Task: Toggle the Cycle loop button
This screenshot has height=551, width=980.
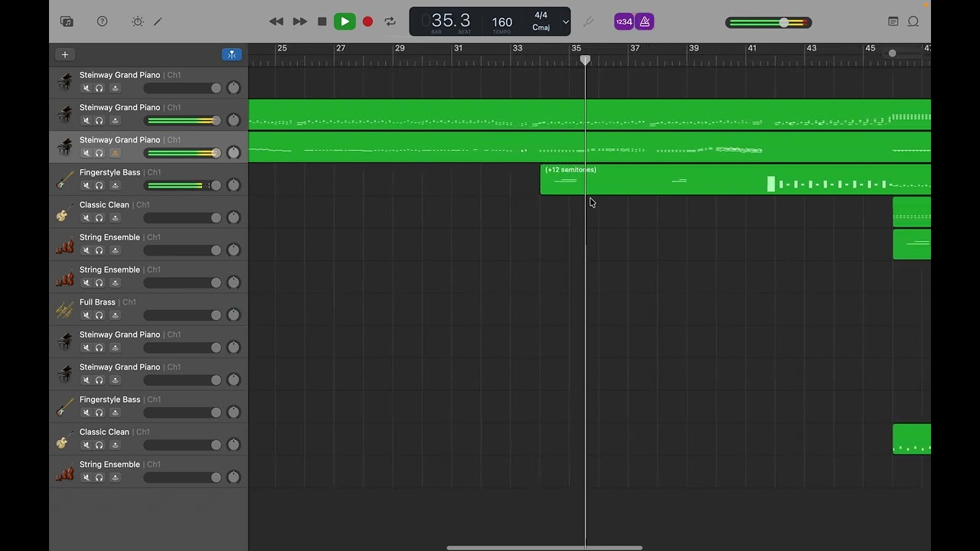Action: click(x=390, y=21)
